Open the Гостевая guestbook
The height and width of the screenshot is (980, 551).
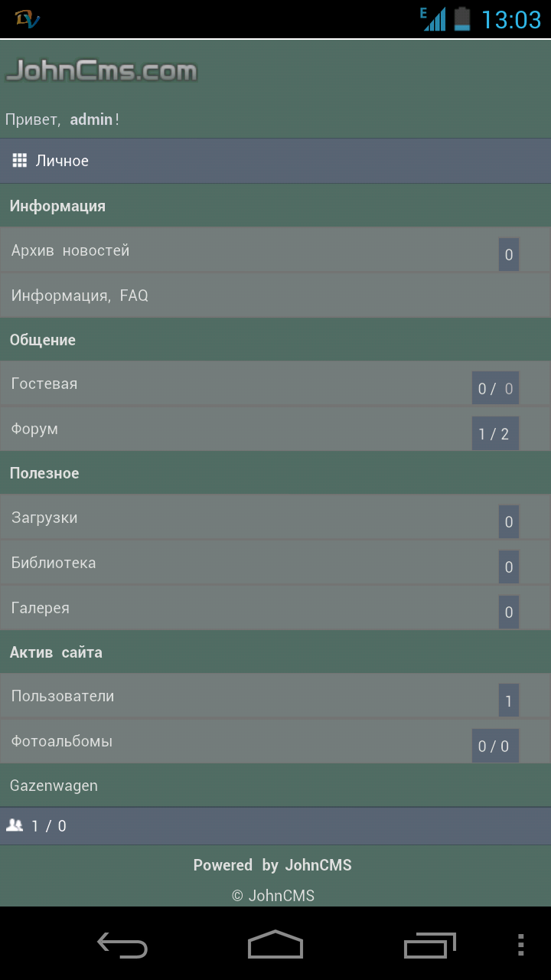point(44,384)
